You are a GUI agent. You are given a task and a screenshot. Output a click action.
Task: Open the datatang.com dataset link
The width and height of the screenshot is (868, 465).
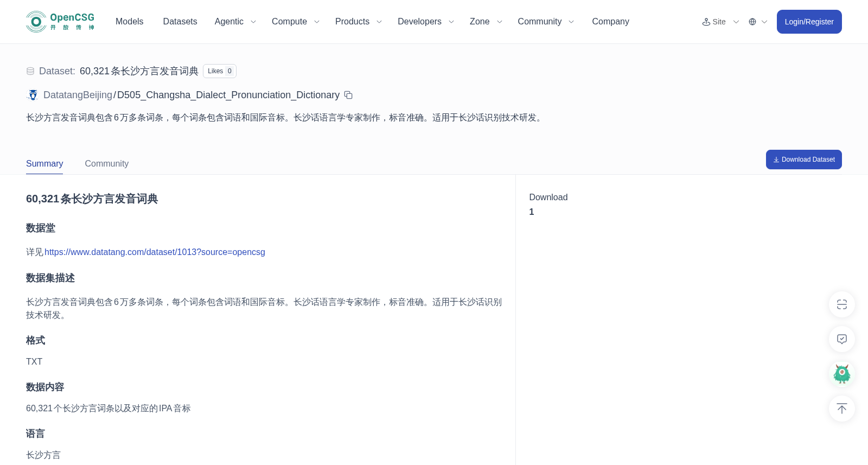point(155,252)
